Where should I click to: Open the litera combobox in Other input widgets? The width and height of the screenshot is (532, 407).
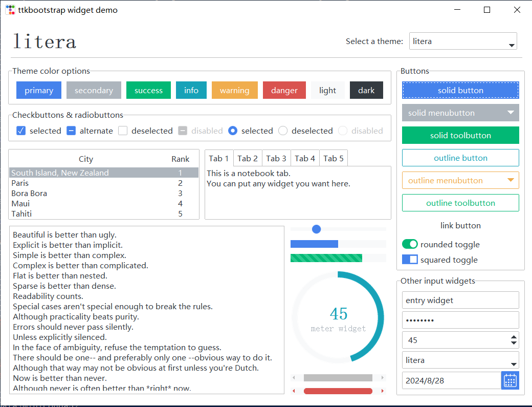tap(460, 360)
